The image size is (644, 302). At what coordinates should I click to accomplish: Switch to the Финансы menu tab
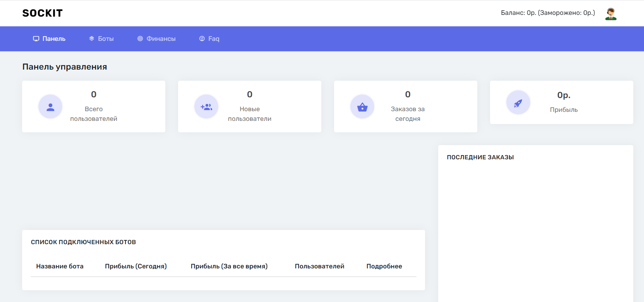coord(161,39)
